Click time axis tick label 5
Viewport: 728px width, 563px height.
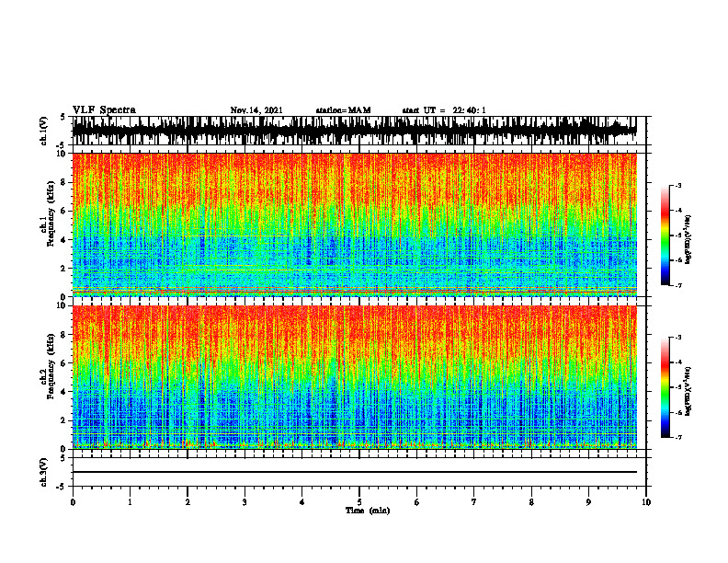pyautogui.click(x=359, y=502)
